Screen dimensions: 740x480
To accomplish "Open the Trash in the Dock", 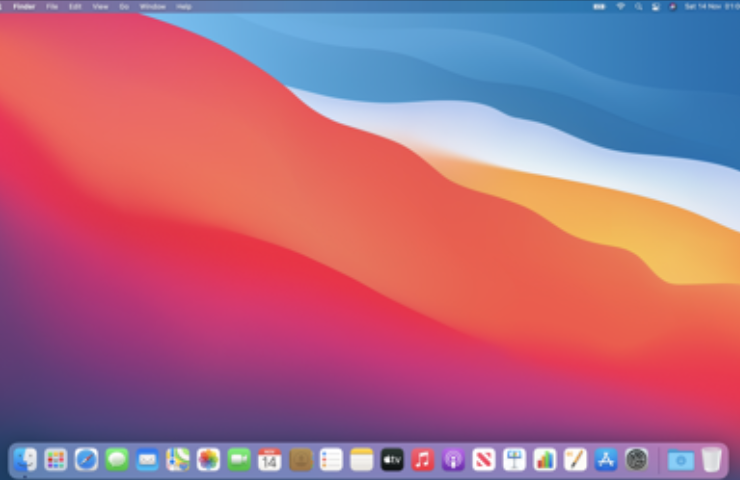I will click(711, 459).
